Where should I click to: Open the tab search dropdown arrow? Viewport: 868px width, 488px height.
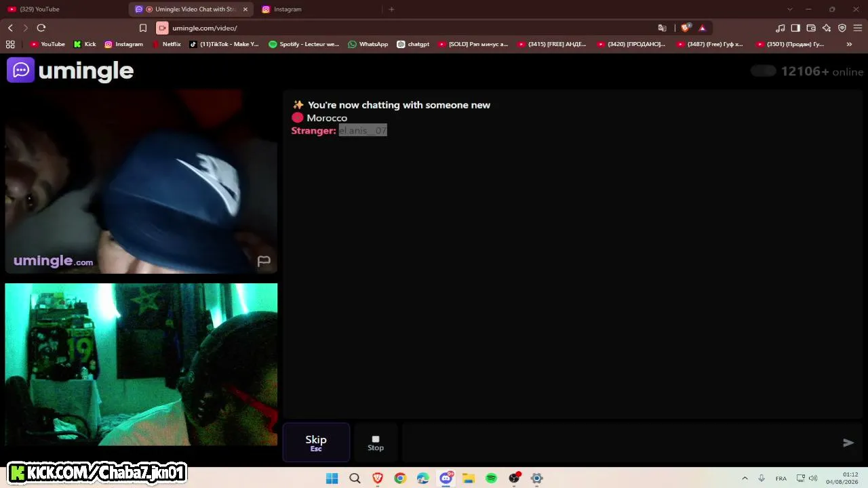[x=789, y=9]
